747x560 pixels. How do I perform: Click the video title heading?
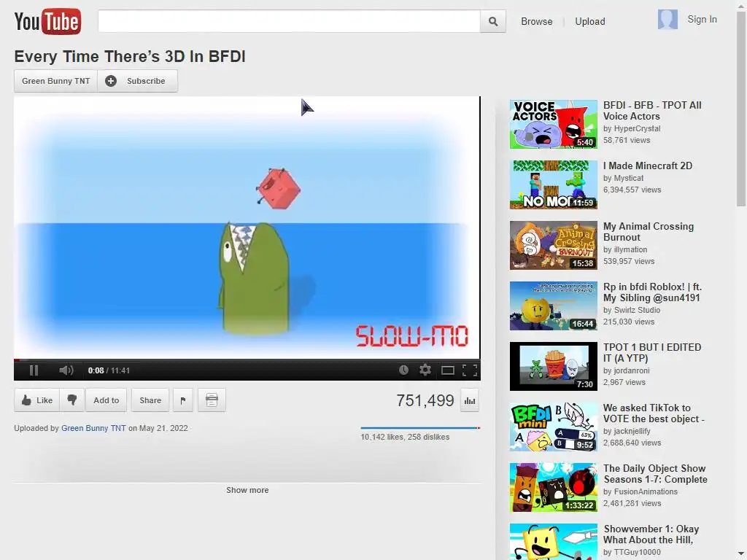pyautogui.click(x=130, y=56)
